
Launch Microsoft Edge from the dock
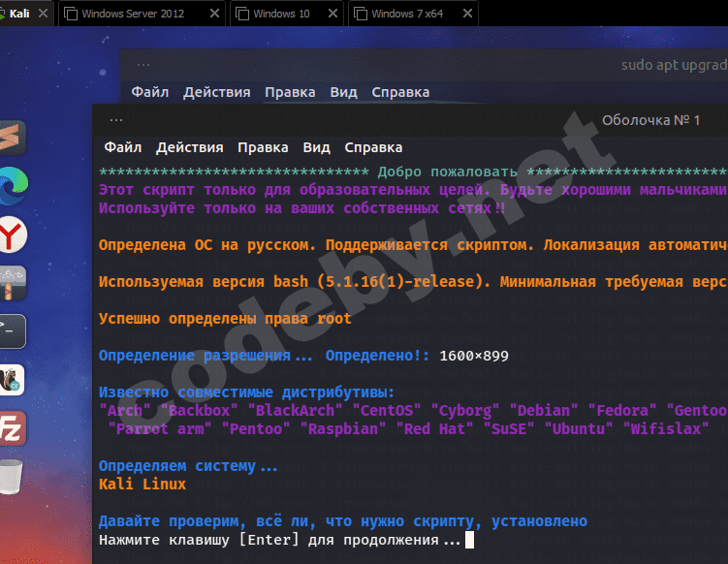coord(13,186)
